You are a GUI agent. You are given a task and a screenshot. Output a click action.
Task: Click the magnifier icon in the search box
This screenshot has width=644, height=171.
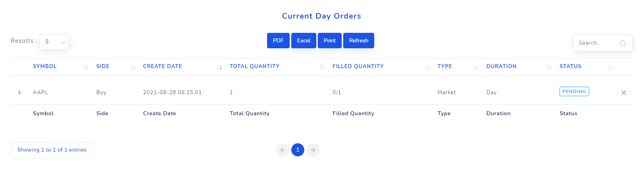pos(623,44)
